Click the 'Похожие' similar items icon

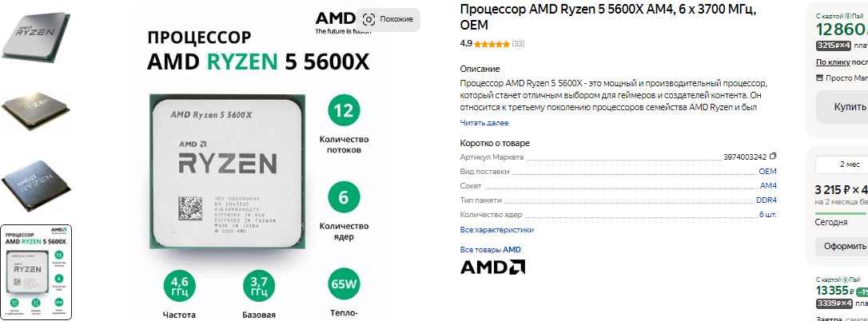[x=388, y=19]
